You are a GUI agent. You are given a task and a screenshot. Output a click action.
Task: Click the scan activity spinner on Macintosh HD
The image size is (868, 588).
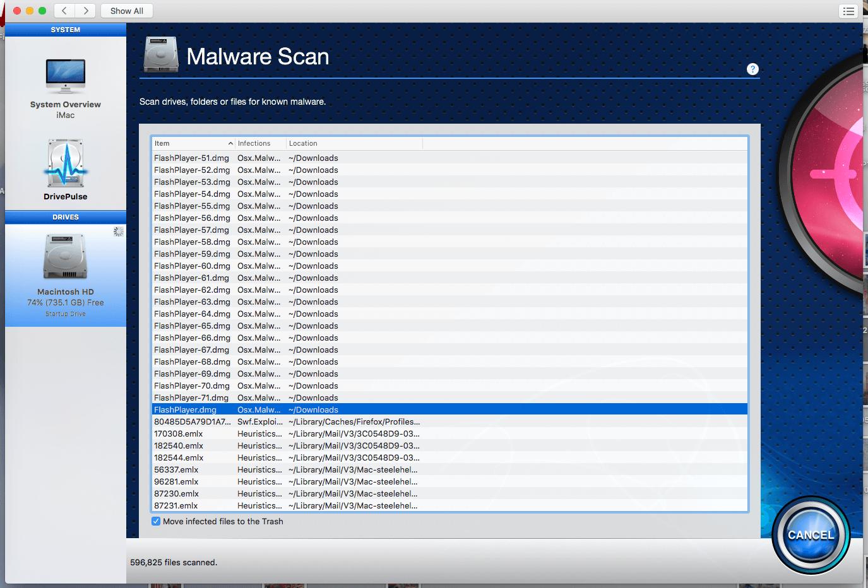click(x=118, y=232)
